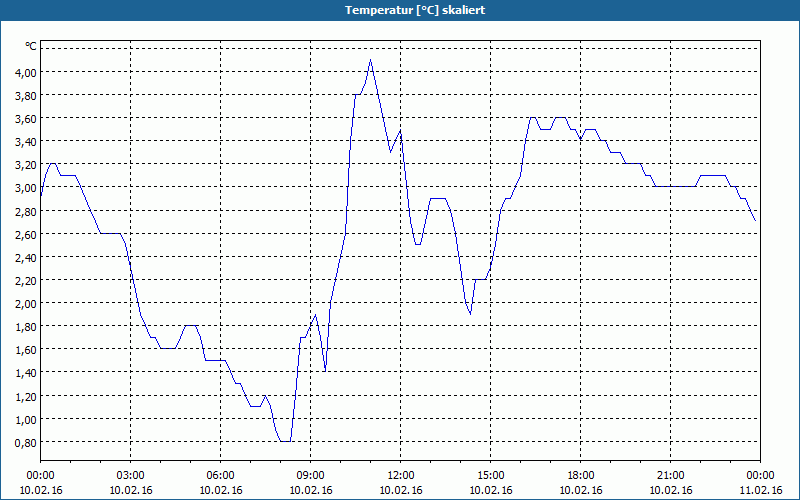Click the 03:00 time label
Image resolution: width=800 pixels, height=500 pixels.
131,476
